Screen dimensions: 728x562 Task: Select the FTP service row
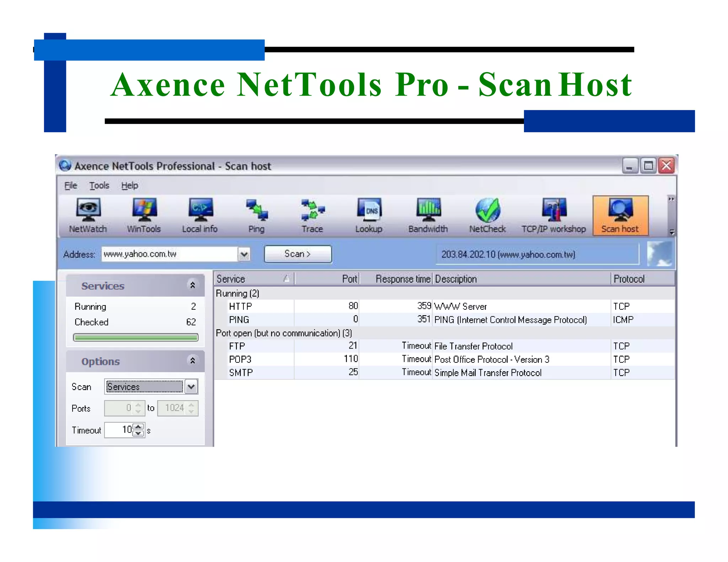point(444,346)
